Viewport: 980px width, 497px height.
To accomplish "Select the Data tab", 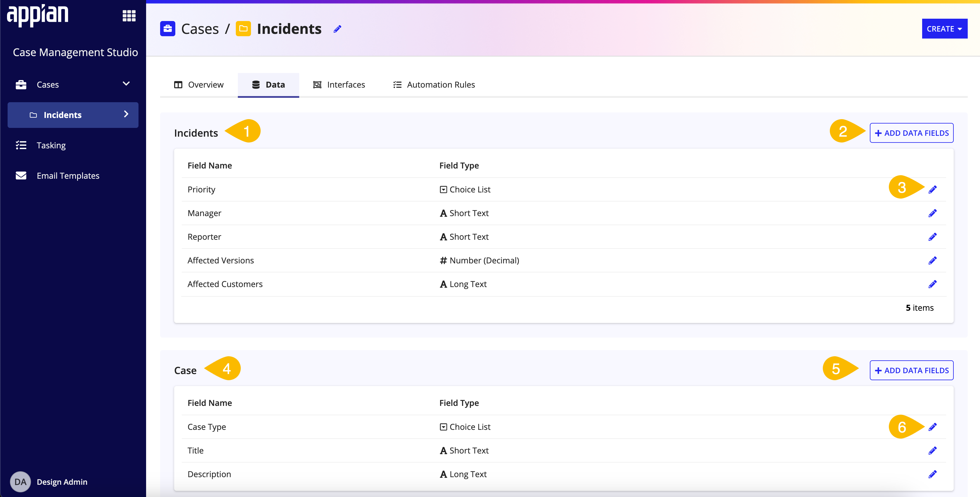I will 268,85.
